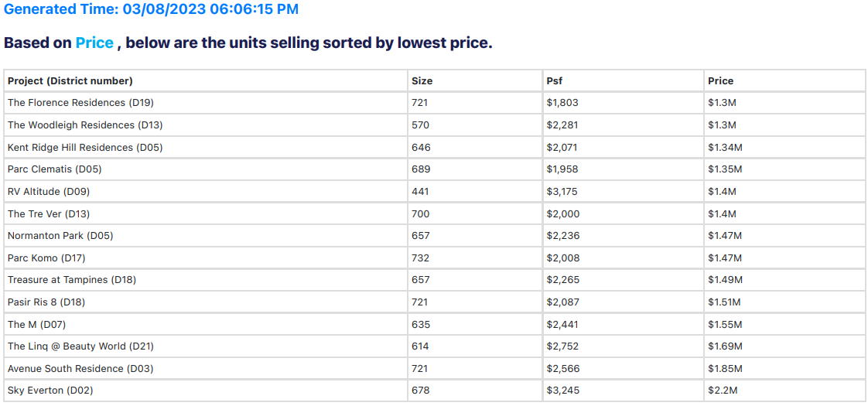Click the Parc Komo (D17) entry
This screenshot has height=406, width=868.
pos(46,258)
